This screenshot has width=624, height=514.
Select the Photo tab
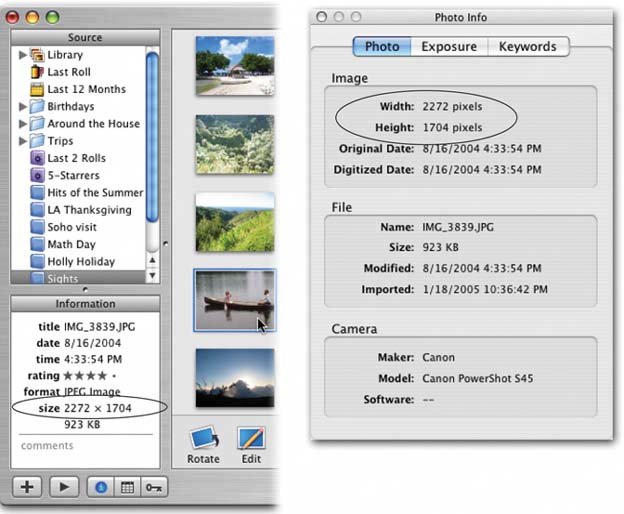[382, 47]
